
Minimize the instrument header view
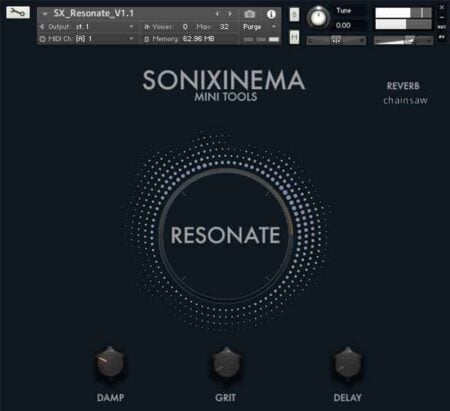(x=442, y=17)
